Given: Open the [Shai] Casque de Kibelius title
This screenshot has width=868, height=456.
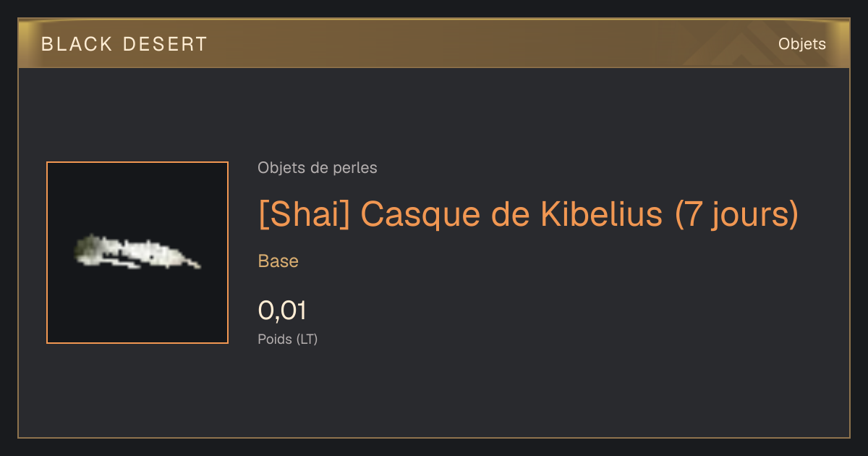Looking at the screenshot, I should point(528,214).
